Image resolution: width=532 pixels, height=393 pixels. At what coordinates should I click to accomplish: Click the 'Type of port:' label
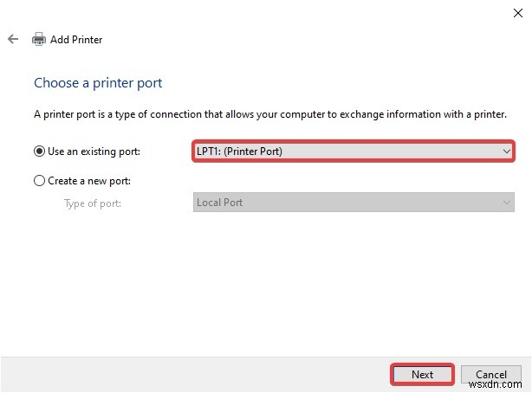pyautogui.click(x=93, y=203)
